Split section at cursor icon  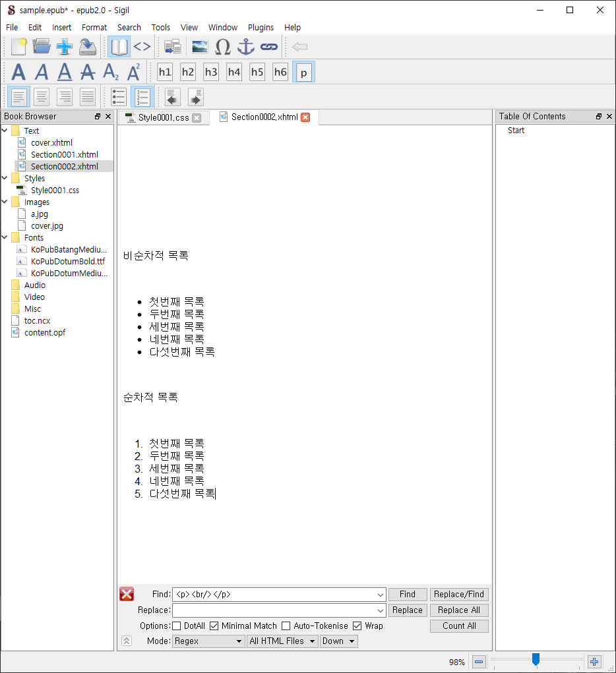tap(173, 47)
